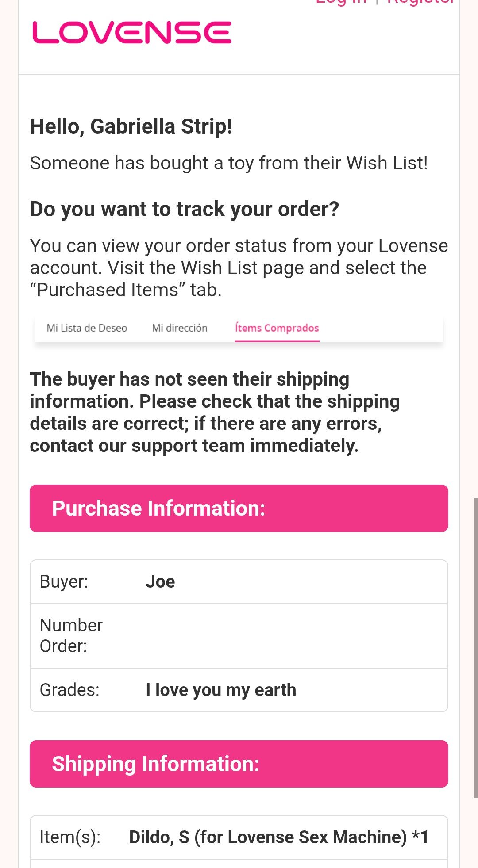The image size is (478, 868).
Task: Open the Register link
Action: pos(420,2)
